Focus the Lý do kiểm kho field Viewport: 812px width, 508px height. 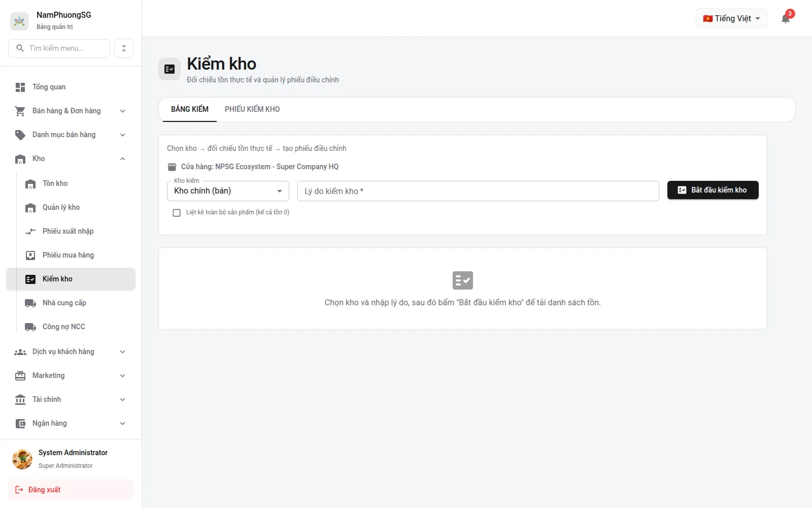coord(478,191)
